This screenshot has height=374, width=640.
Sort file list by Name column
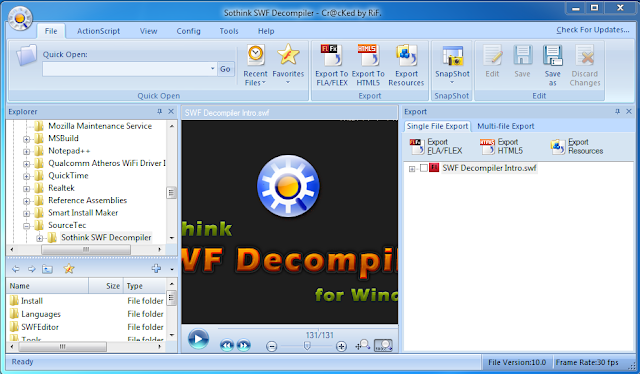(x=47, y=286)
